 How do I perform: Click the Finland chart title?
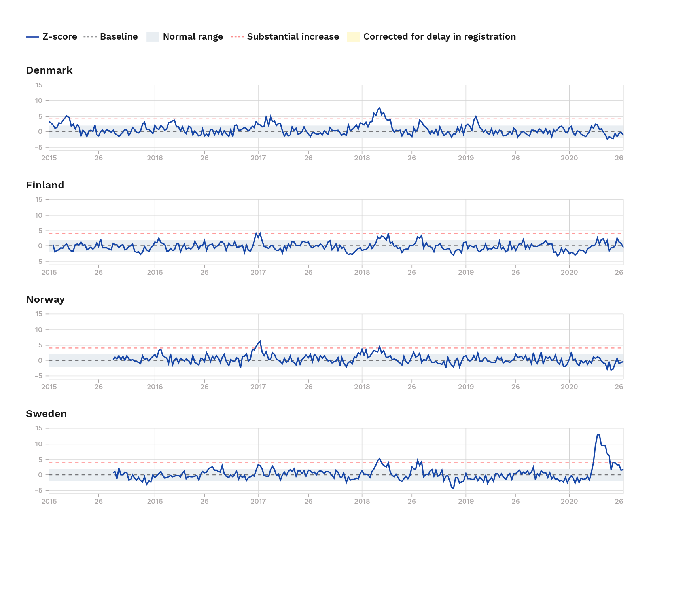[45, 185]
